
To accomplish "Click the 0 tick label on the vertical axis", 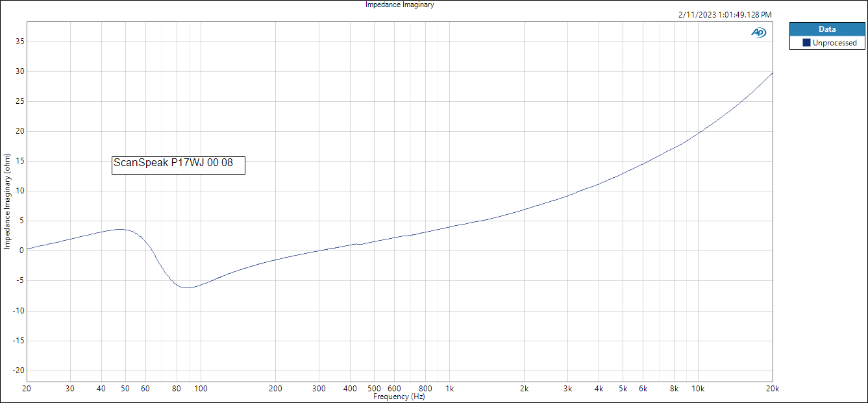I will coord(21,251).
